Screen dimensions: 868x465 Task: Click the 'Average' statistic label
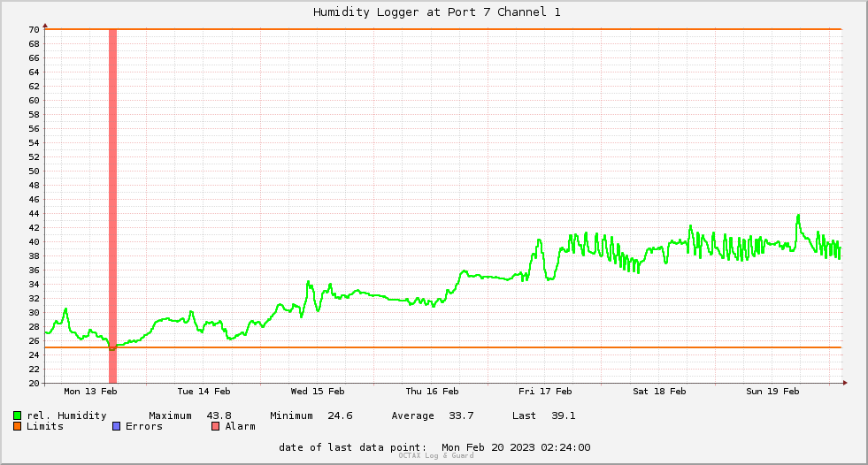point(412,415)
